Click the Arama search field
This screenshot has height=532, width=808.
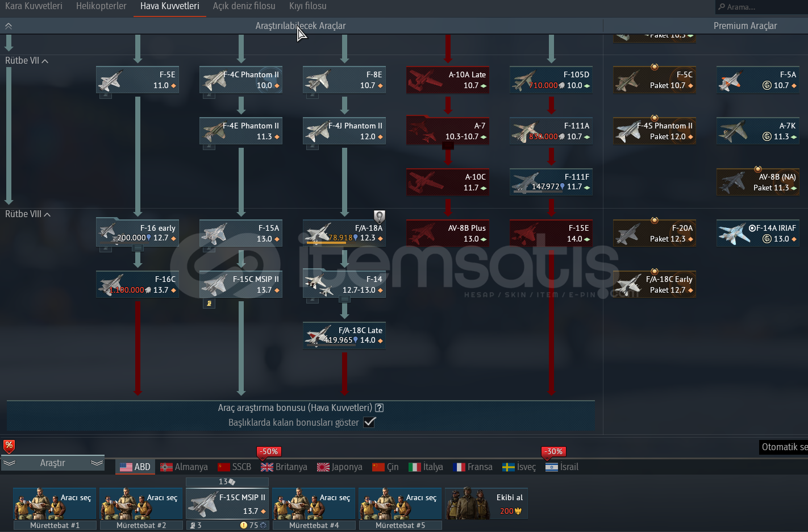[761, 7]
